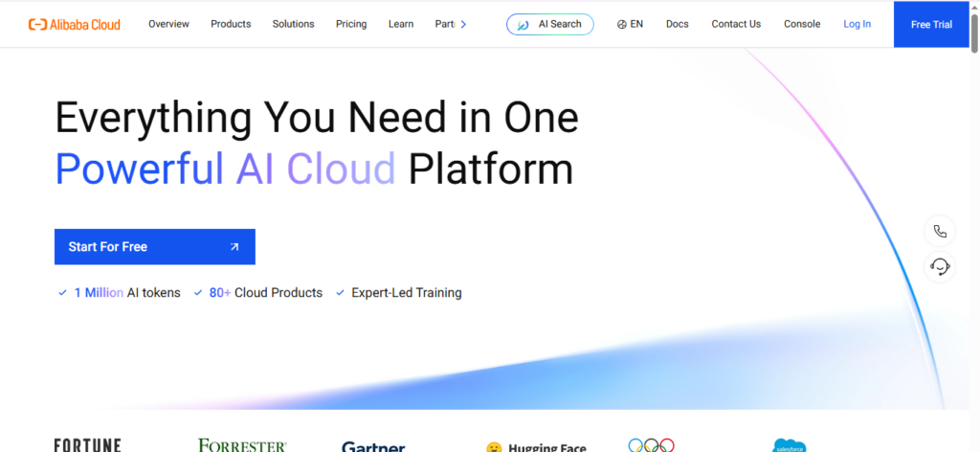
Task: Click the arrow icon on Start For Free
Action: click(234, 247)
